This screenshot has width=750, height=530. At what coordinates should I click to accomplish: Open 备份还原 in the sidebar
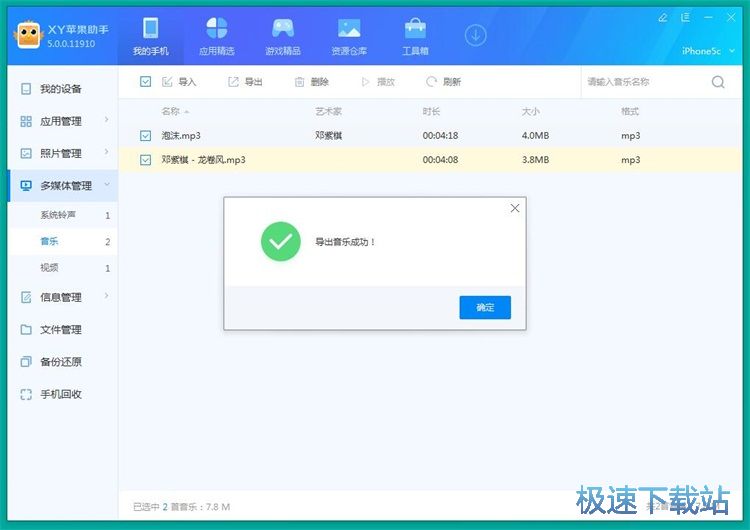[62, 362]
